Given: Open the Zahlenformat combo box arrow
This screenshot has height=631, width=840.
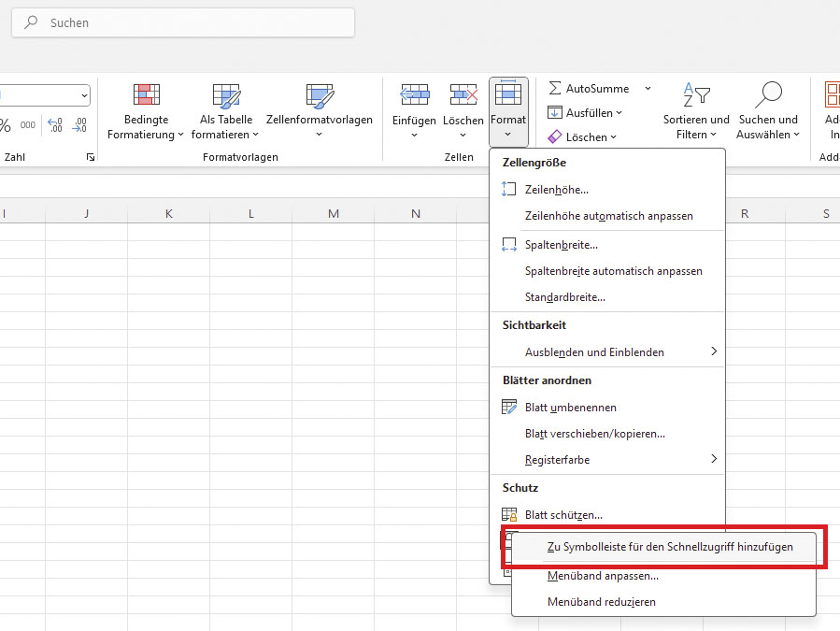Looking at the screenshot, I should tap(84, 95).
